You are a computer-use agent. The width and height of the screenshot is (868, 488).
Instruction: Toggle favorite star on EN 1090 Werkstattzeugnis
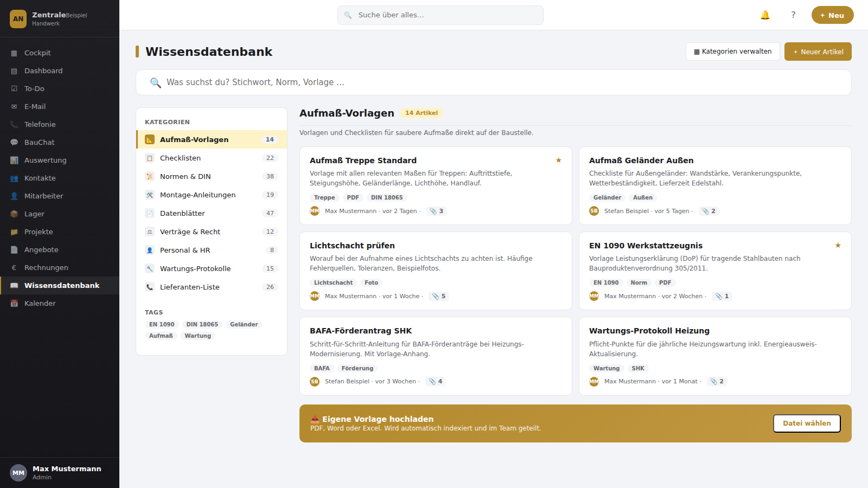tap(838, 245)
